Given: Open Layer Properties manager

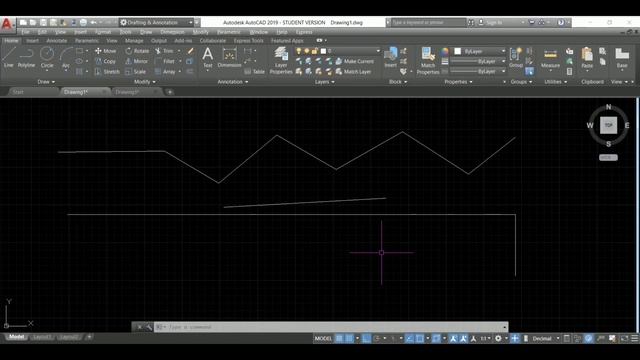Looking at the screenshot, I should (281, 60).
